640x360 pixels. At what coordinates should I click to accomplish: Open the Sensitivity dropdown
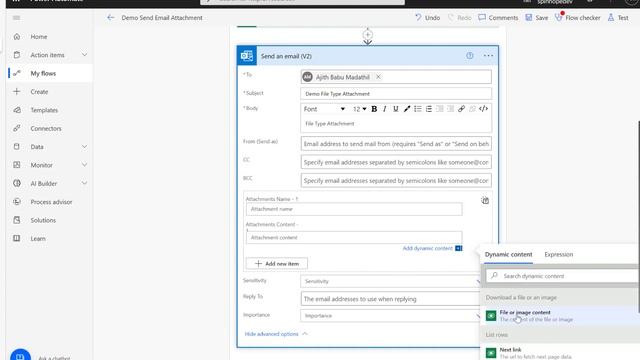pos(391,281)
